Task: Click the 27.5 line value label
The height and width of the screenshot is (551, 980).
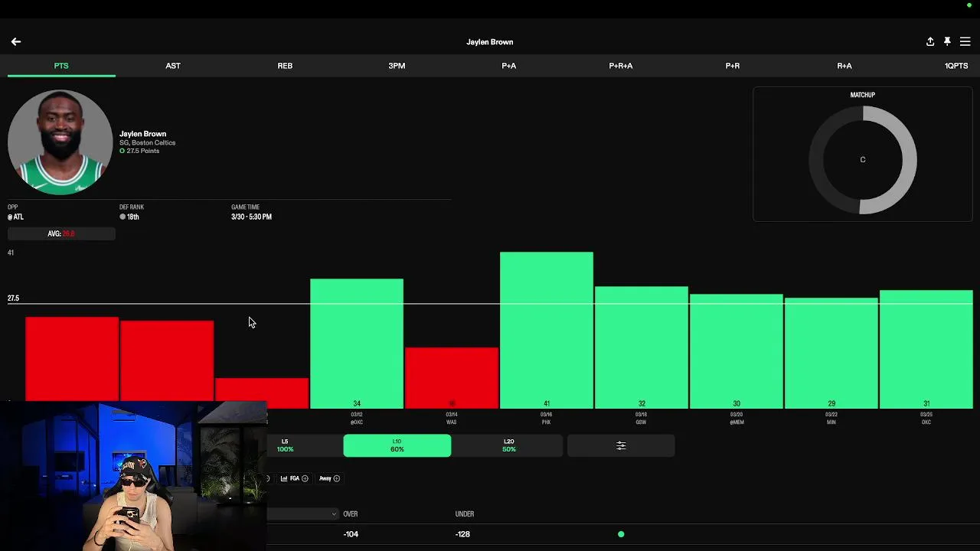Action: (13, 298)
